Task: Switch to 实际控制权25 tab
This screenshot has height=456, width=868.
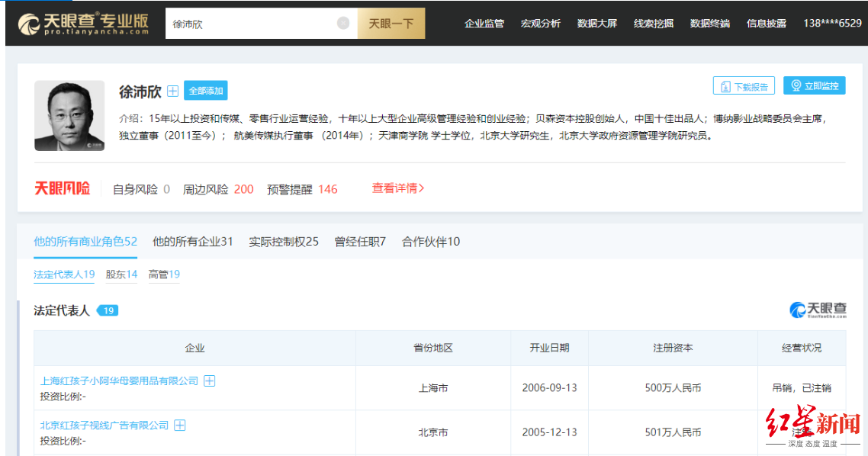Action: click(284, 242)
